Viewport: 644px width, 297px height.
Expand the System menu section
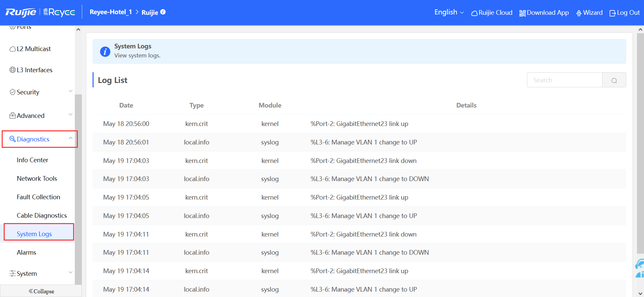point(40,273)
